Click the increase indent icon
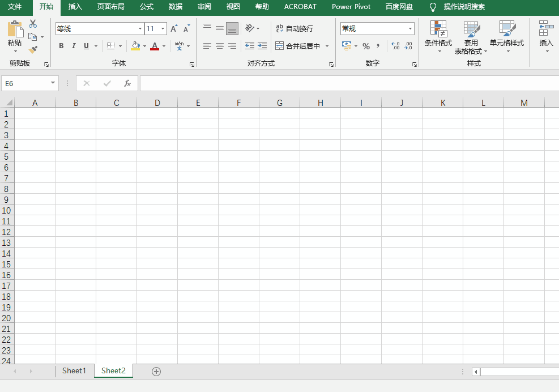 pyautogui.click(x=262, y=46)
